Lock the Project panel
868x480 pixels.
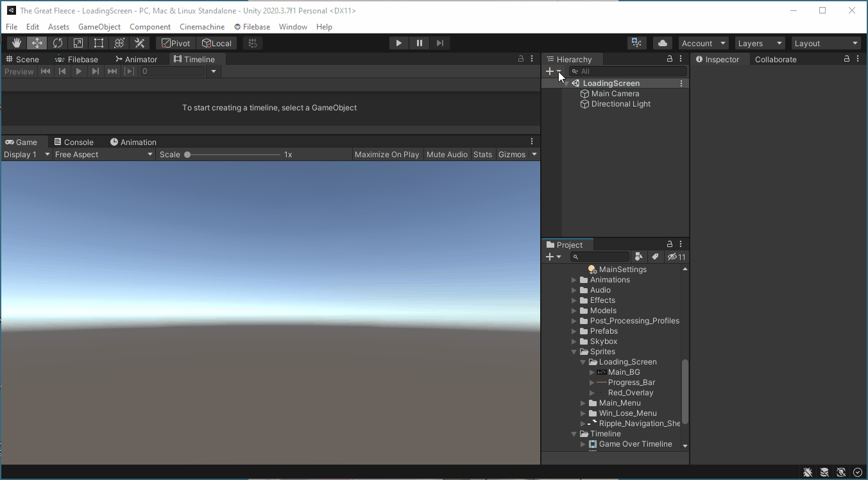point(670,244)
